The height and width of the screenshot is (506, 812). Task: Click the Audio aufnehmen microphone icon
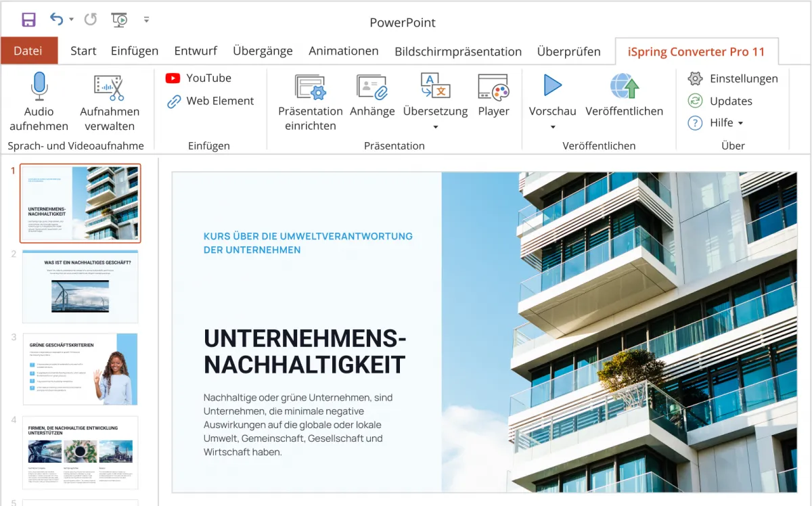tap(39, 87)
